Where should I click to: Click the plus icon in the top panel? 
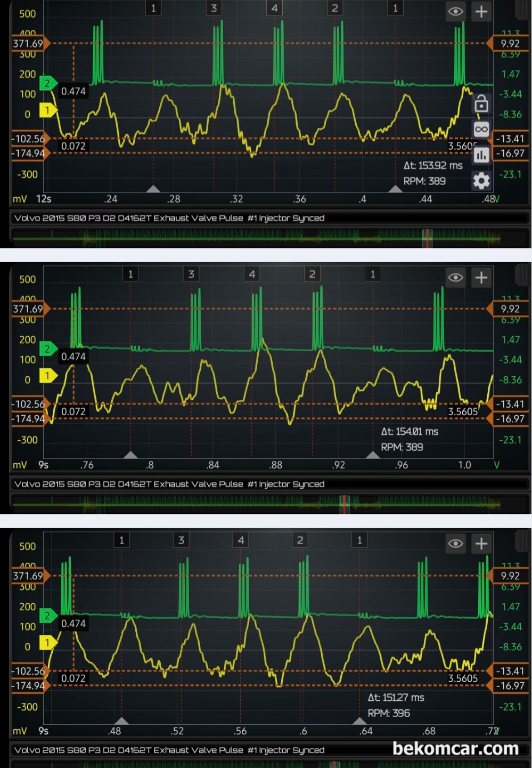point(481,11)
